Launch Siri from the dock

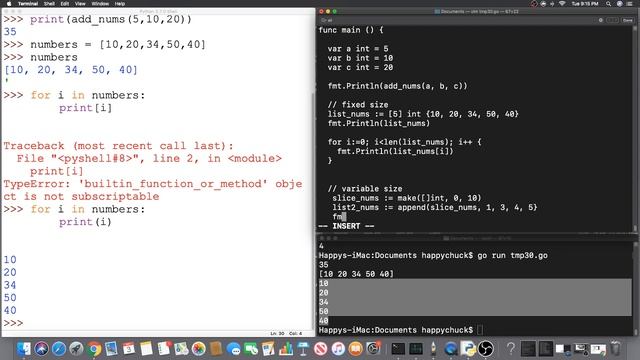41,349
